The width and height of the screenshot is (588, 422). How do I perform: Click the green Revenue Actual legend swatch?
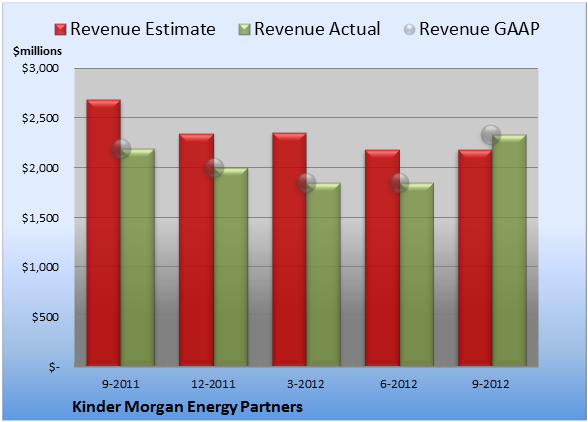tap(244, 30)
